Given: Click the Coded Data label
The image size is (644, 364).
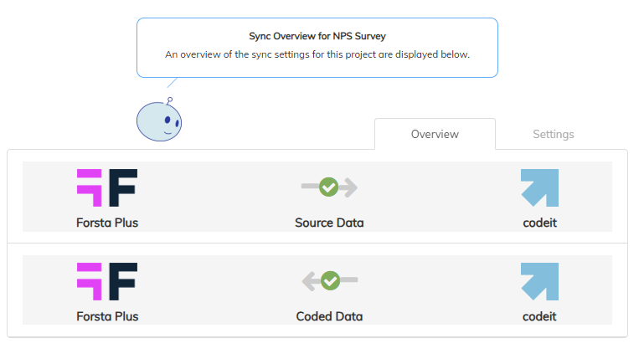Looking at the screenshot, I should click(x=329, y=317).
